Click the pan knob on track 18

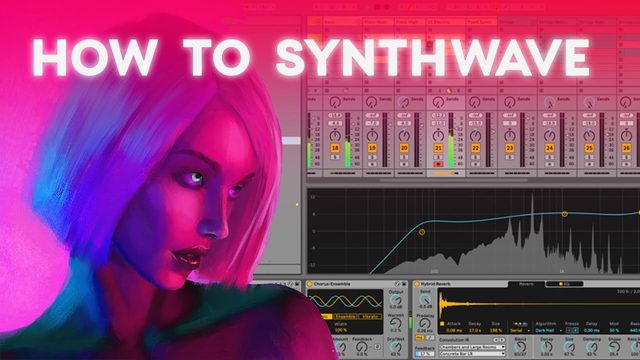point(335,135)
